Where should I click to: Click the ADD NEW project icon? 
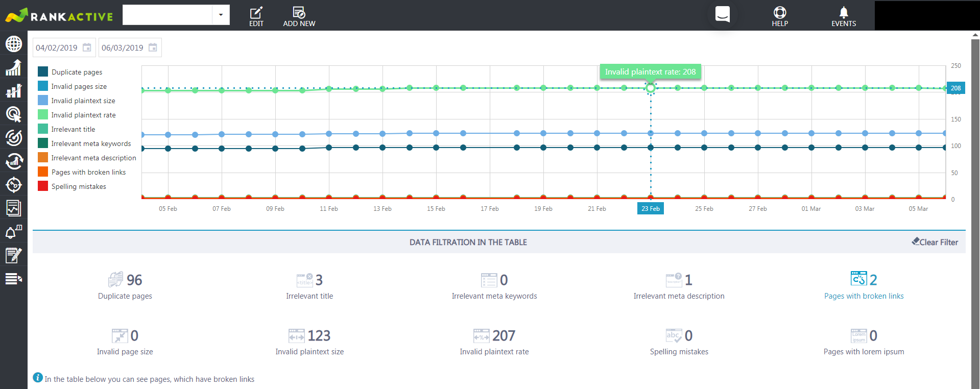(x=299, y=16)
